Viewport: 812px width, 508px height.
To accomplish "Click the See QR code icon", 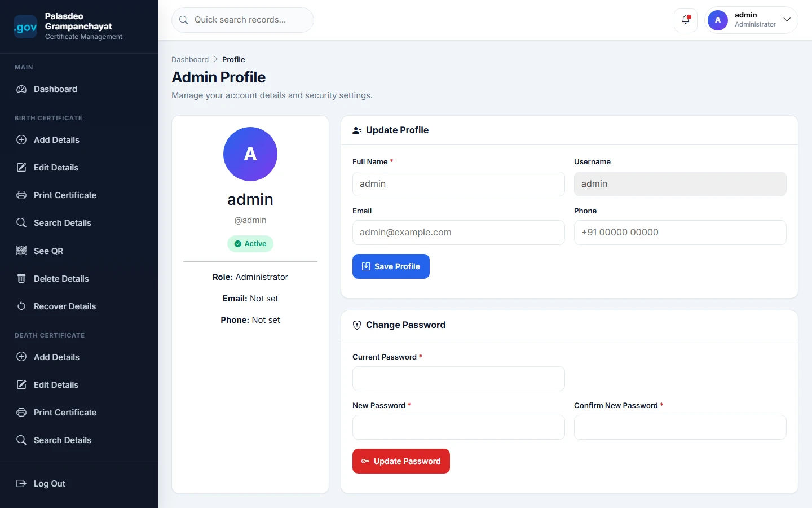I will coord(21,251).
